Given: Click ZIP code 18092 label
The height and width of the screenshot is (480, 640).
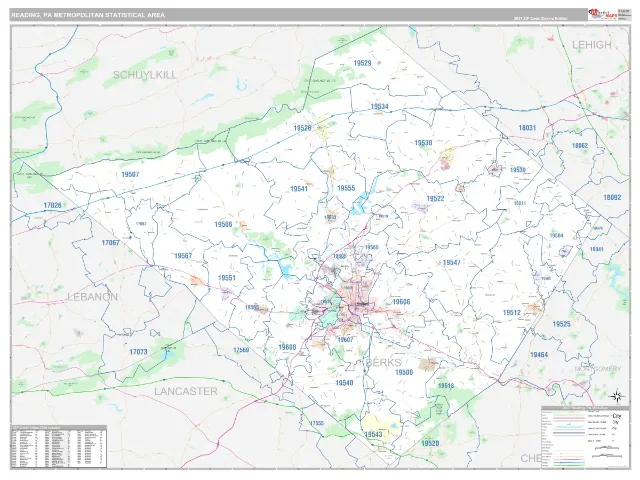Looking at the screenshot, I should click(612, 198).
